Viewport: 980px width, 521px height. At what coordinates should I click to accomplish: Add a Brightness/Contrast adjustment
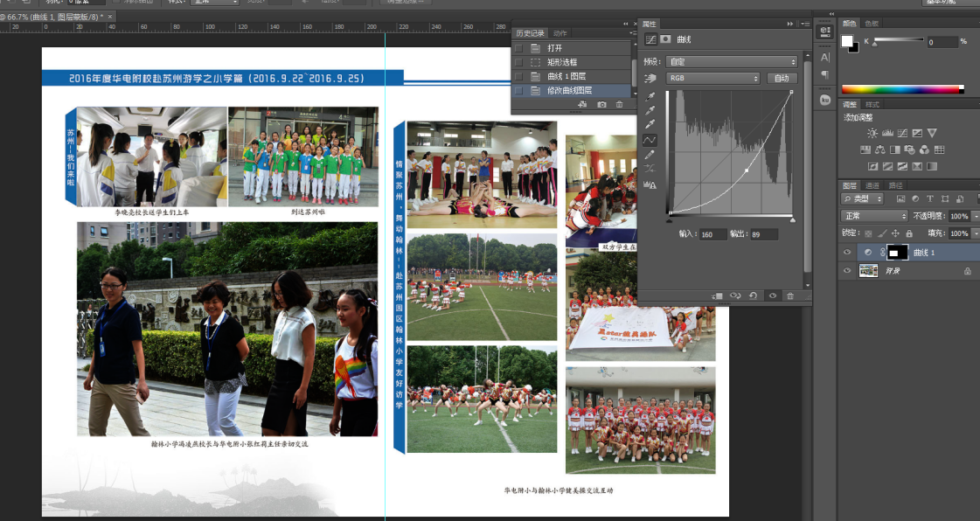(872, 133)
